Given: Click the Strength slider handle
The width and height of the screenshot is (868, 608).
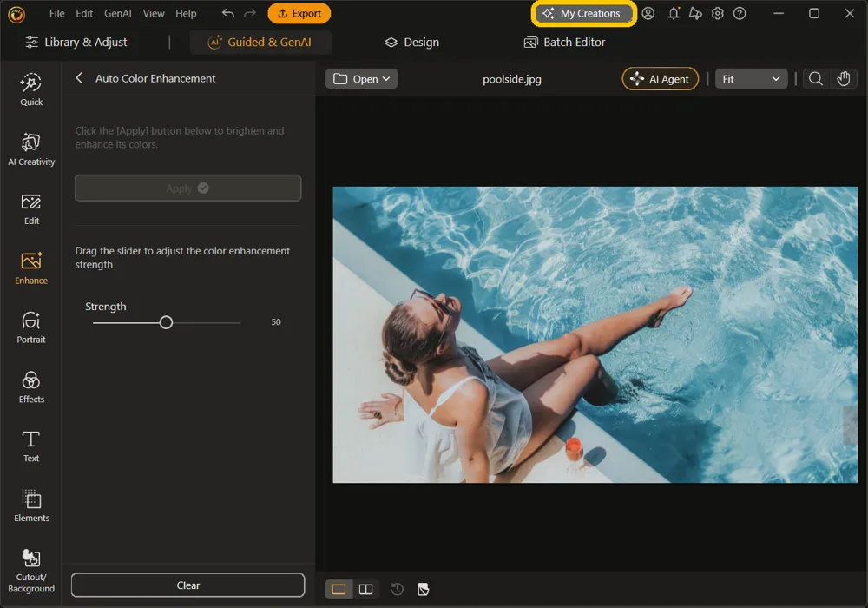Looking at the screenshot, I should 166,322.
